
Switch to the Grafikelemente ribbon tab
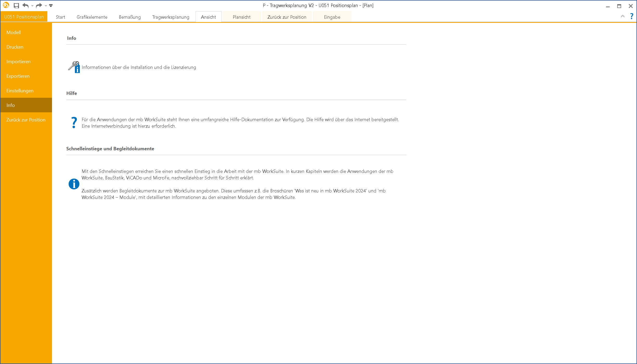92,17
